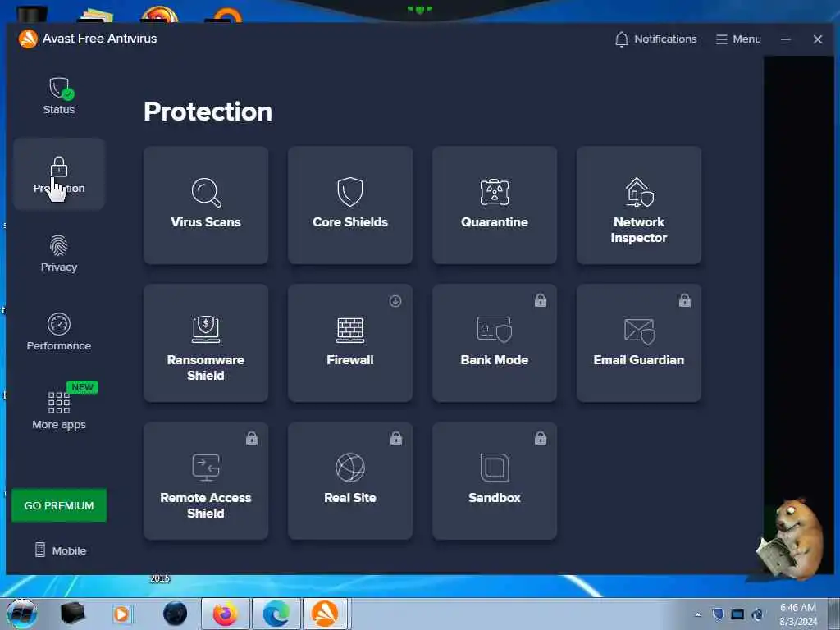Open the locked Bank Mode tile
This screenshot has width=840, height=630.
pos(495,343)
